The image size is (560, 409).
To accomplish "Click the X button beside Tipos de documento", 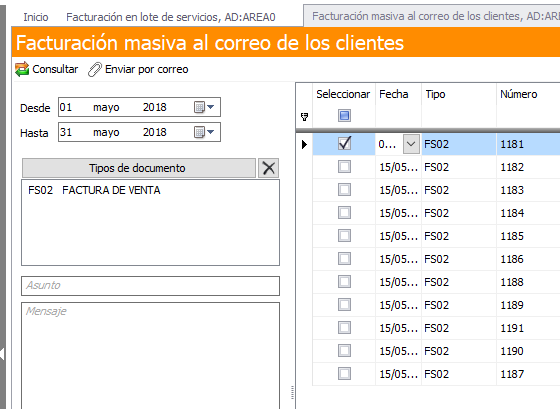I will pyautogui.click(x=269, y=168).
